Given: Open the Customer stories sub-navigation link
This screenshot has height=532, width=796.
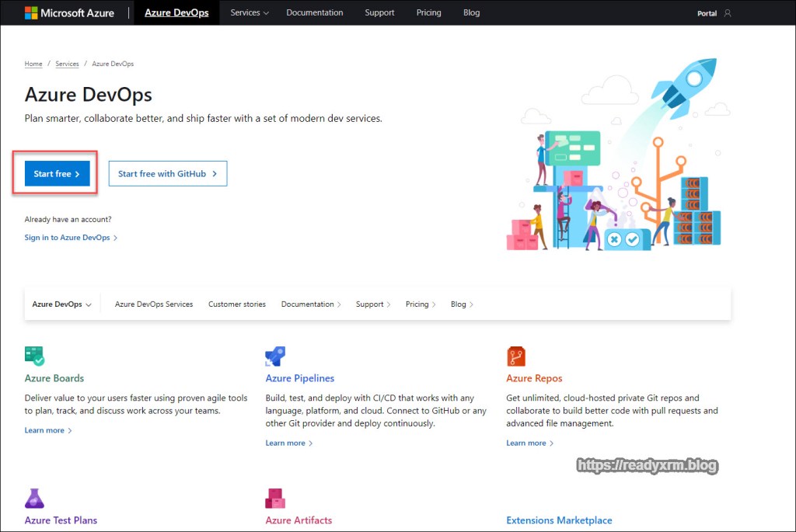Looking at the screenshot, I should point(236,304).
